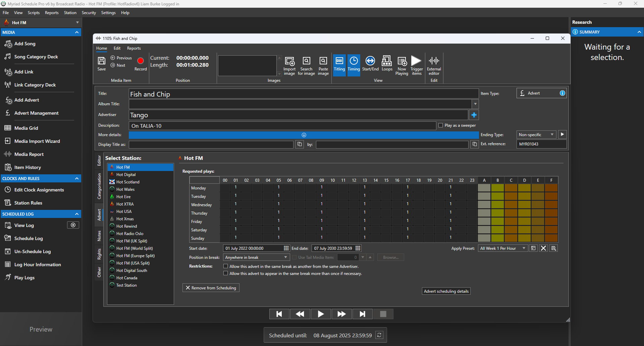The image size is (644, 346).
Task: Toggle the Timing view
Action: [354, 65]
